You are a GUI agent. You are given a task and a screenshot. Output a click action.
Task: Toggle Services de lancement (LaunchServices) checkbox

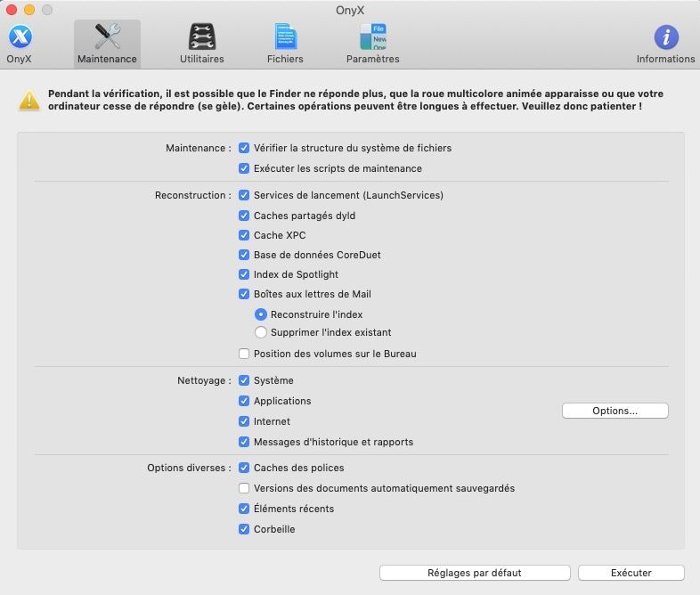click(244, 195)
